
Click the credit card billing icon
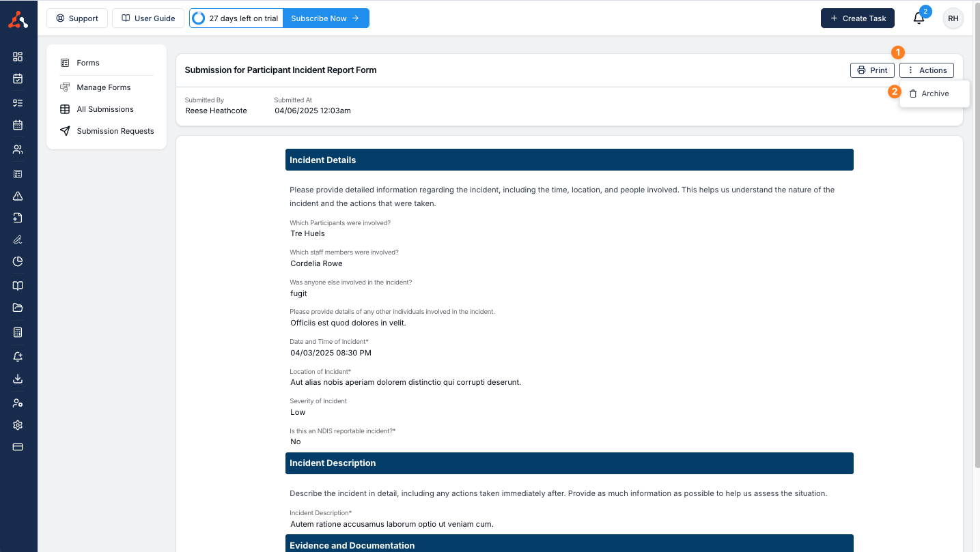[x=18, y=447]
